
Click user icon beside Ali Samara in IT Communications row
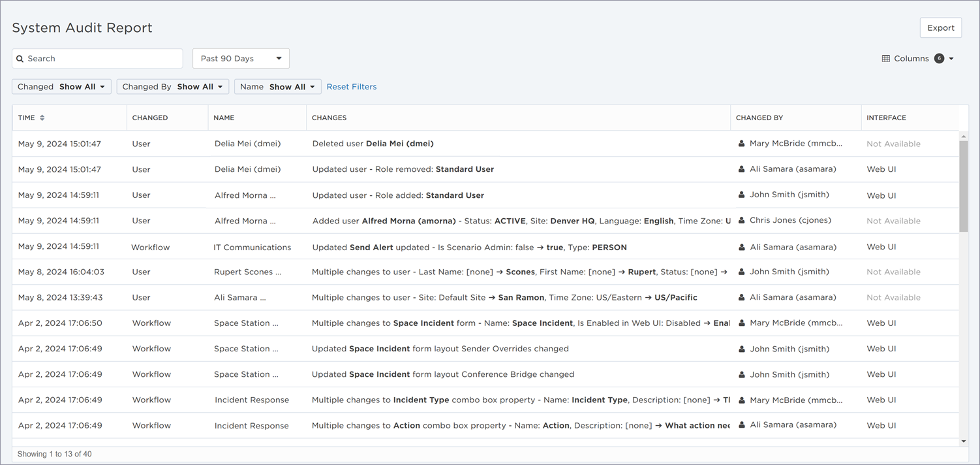[741, 248]
